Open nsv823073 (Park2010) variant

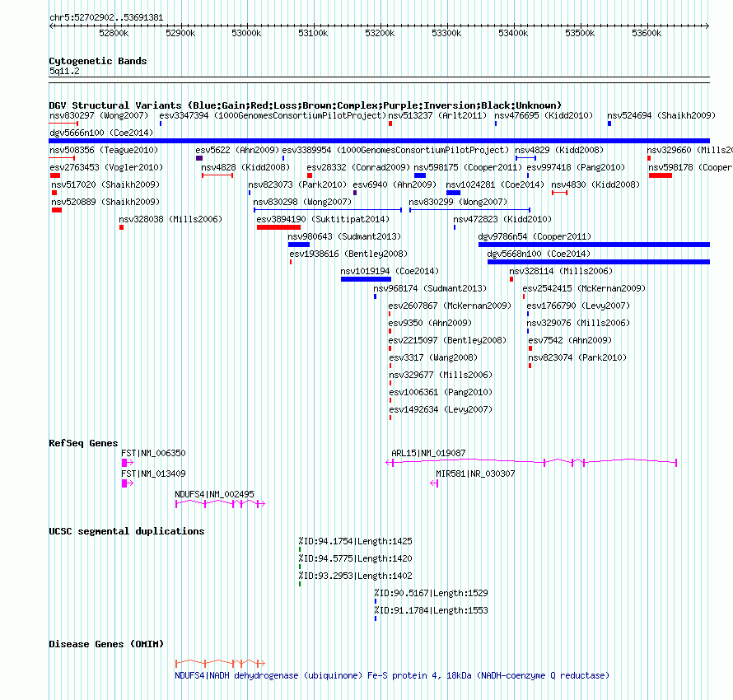tap(297, 184)
